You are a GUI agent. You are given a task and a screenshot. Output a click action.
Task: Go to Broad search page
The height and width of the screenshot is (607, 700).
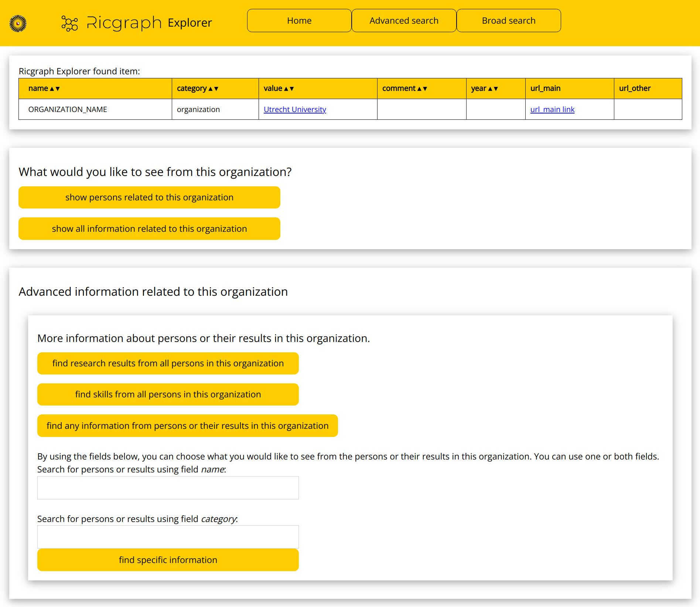click(509, 21)
